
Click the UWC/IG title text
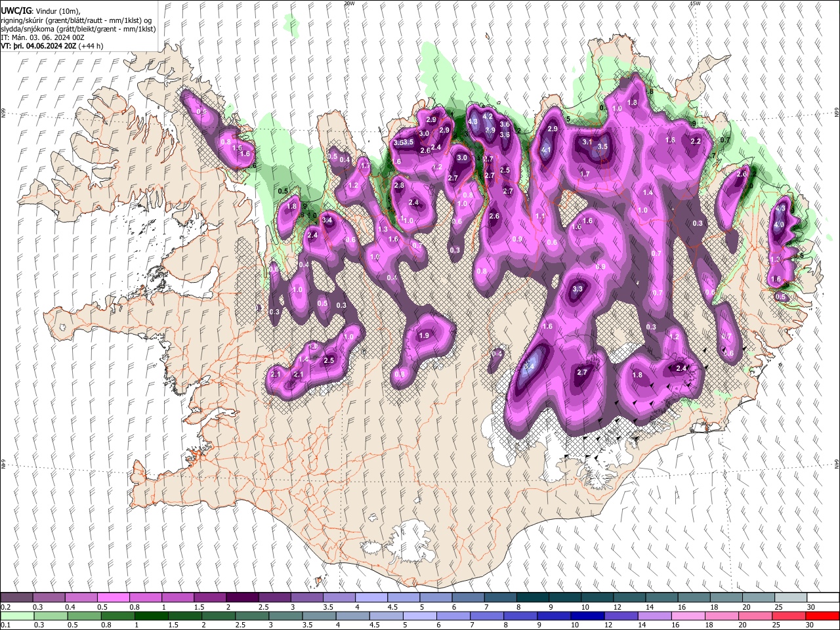pyautogui.click(x=16, y=11)
